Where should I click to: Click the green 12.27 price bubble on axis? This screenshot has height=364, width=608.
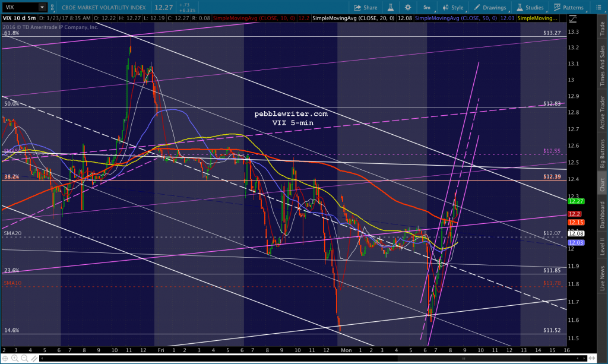pos(576,201)
